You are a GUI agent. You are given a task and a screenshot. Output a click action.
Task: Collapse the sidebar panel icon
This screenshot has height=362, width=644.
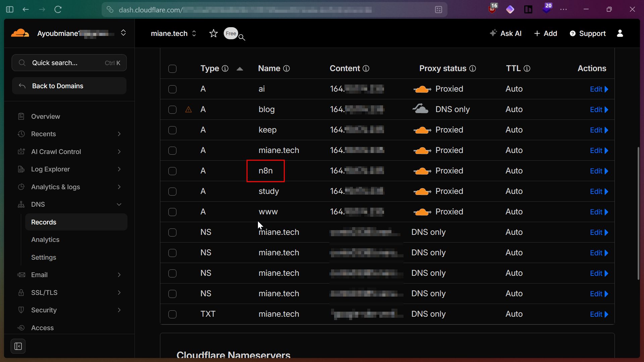(18, 346)
